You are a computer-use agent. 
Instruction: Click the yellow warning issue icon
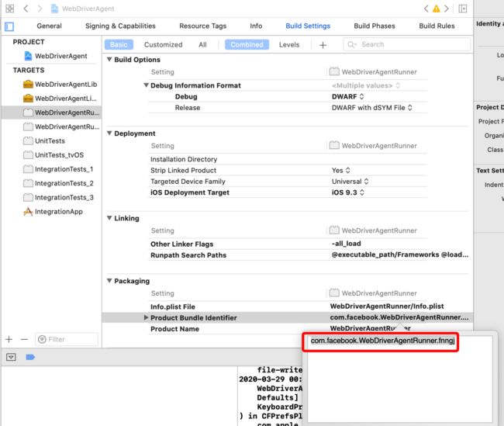[x=437, y=9]
